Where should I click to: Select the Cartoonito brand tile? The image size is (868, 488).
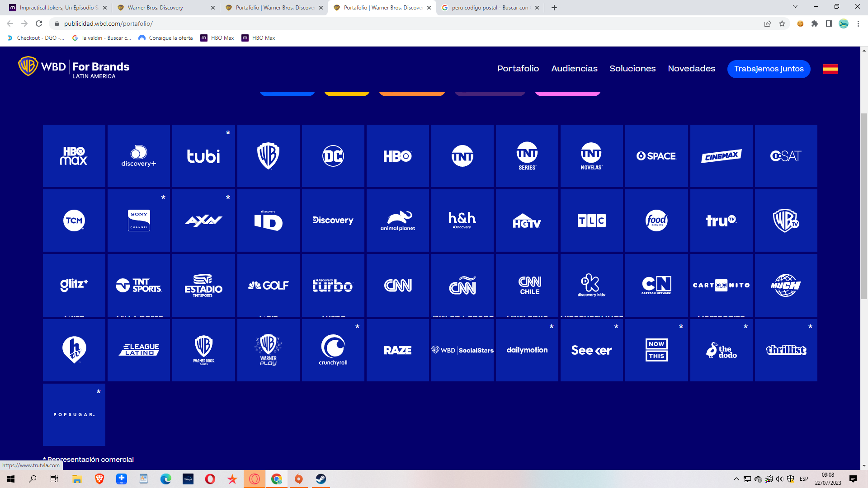pos(722,285)
